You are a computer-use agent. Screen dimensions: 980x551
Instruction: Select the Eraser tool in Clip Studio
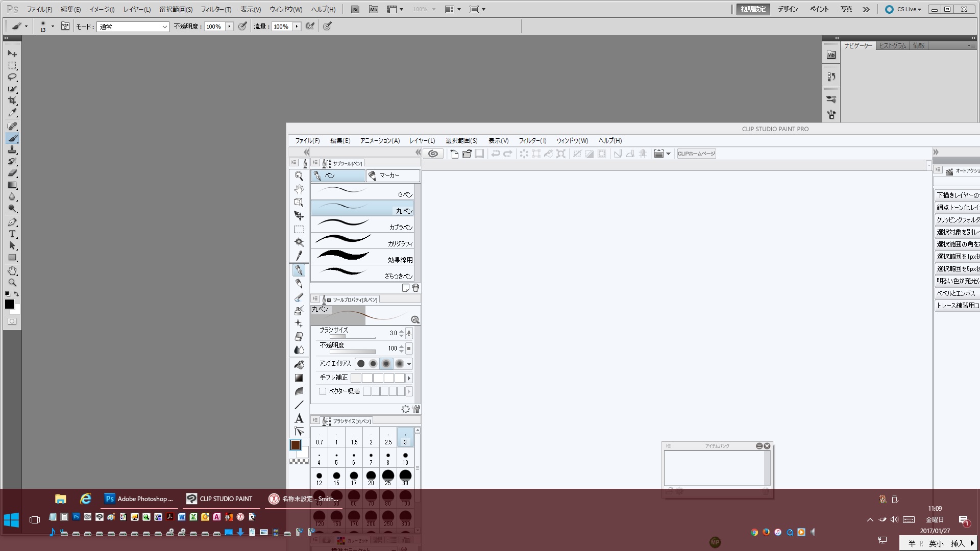click(299, 337)
